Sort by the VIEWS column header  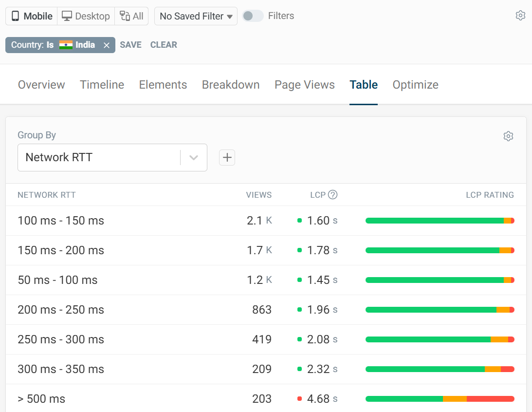point(258,195)
